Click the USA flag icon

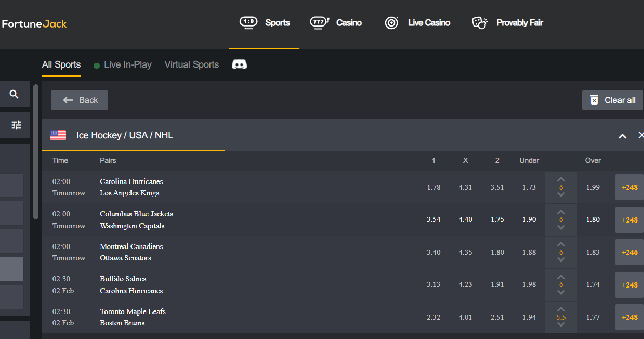point(58,135)
